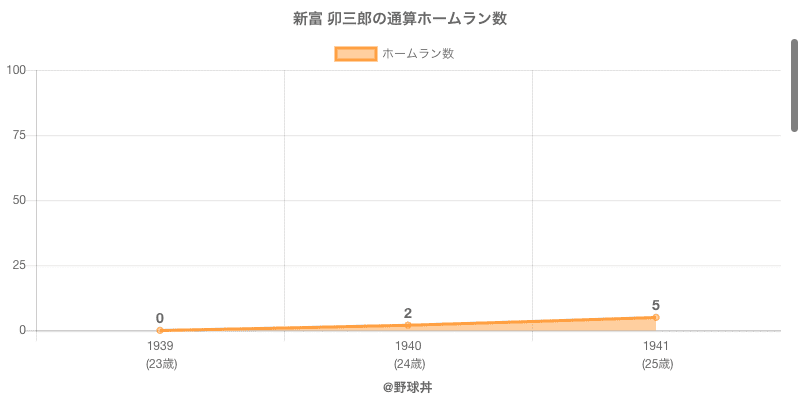
Task: Click the (25歳) age label
Action: click(x=656, y=364)
